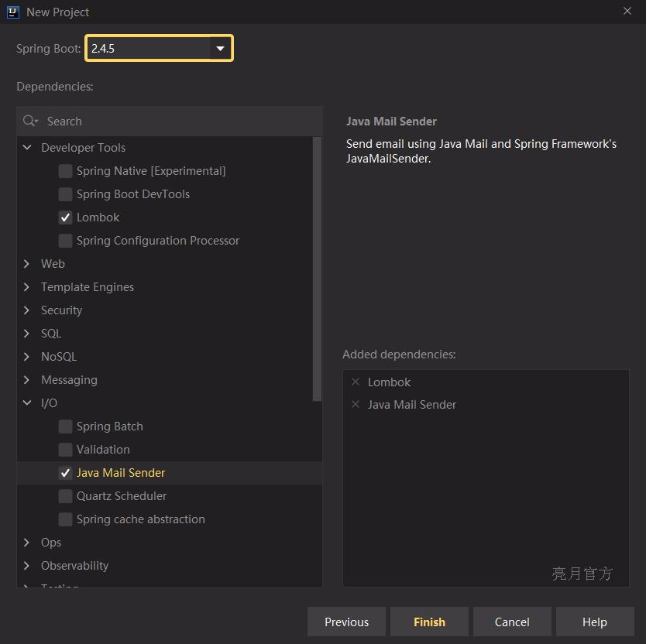
Task: Click the dependency list vertical scrollbar
Action: coord(317,269)
